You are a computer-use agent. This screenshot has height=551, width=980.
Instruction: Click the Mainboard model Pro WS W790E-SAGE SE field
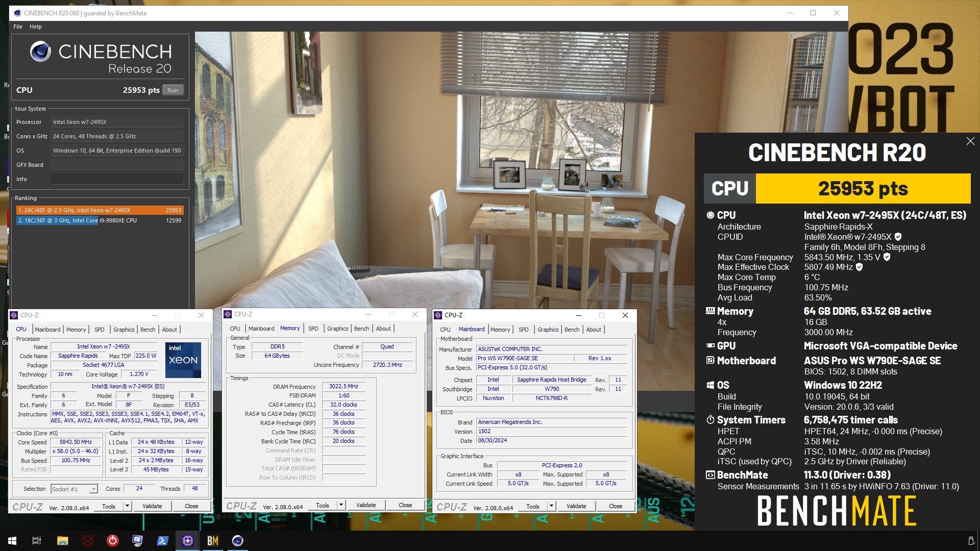pos(524,358)
